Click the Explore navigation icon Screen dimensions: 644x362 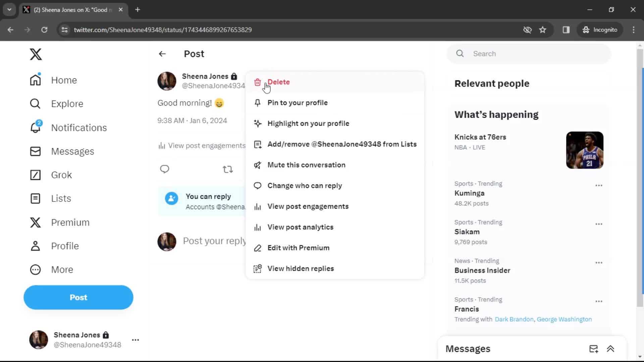point(35,104)
